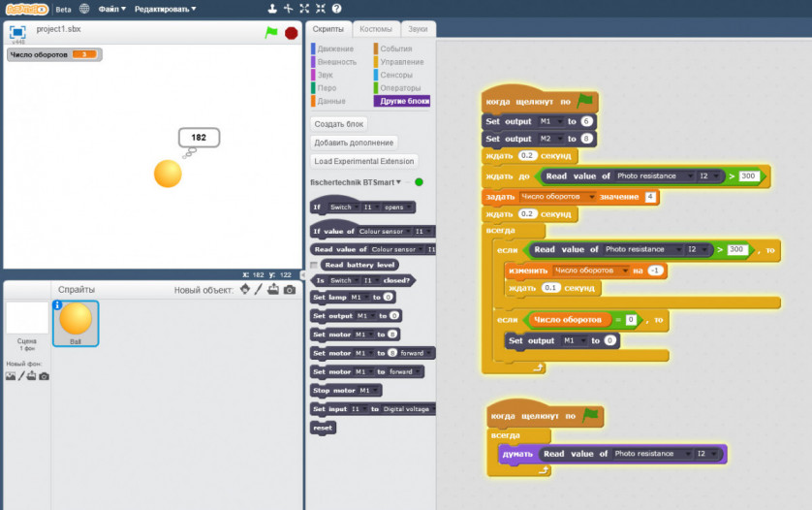Open Switch dropdown in If opens block

point(344,207)
